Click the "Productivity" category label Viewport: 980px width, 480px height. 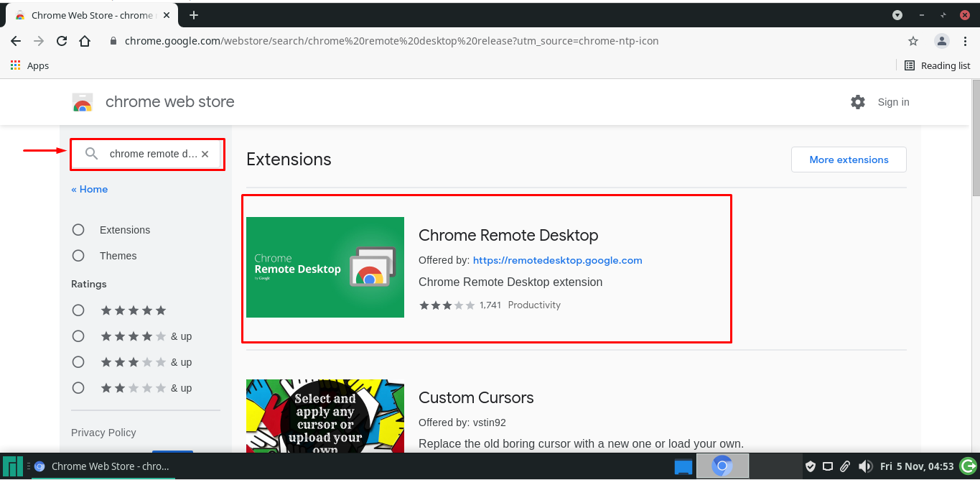[x=534, y=305]
